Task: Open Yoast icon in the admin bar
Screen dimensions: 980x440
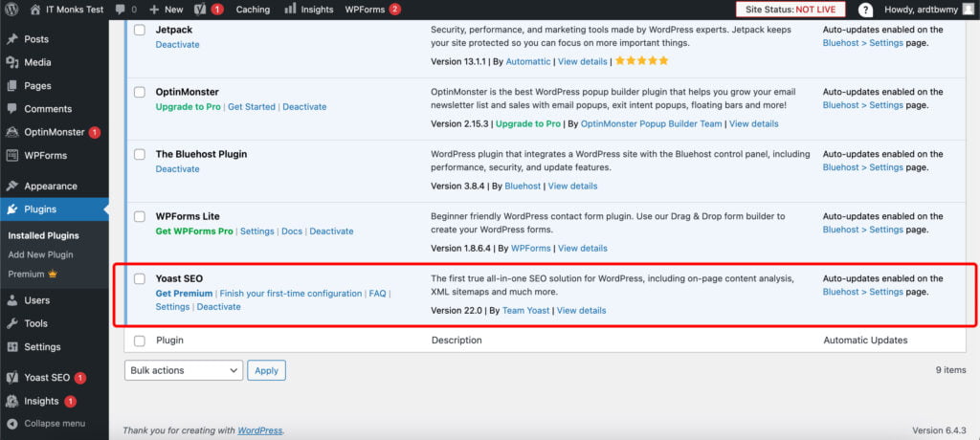Action: (201, 10)
